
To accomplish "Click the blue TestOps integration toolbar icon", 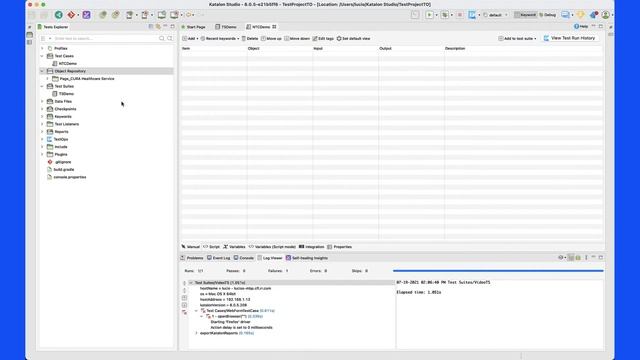I will pos(472,15).
